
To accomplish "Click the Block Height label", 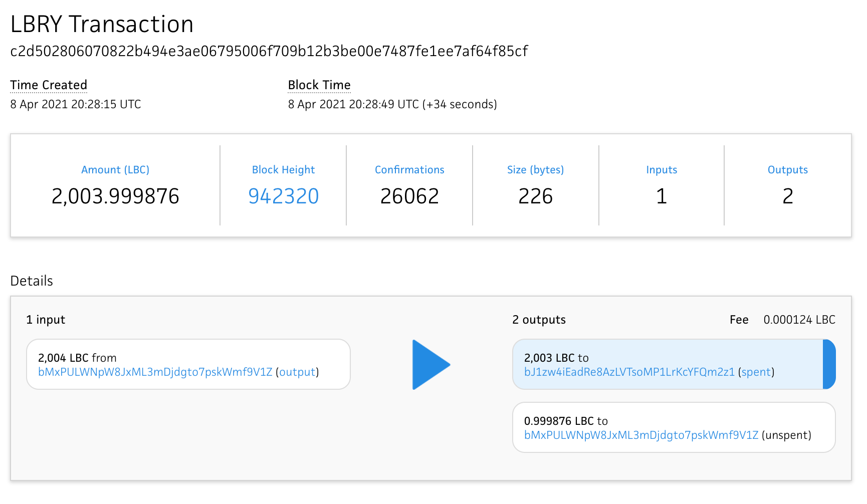I will coord(284,170).
